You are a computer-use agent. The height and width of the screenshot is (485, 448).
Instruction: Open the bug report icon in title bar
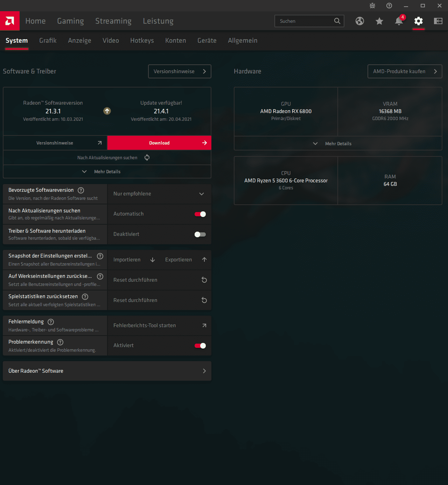(372, 6)
